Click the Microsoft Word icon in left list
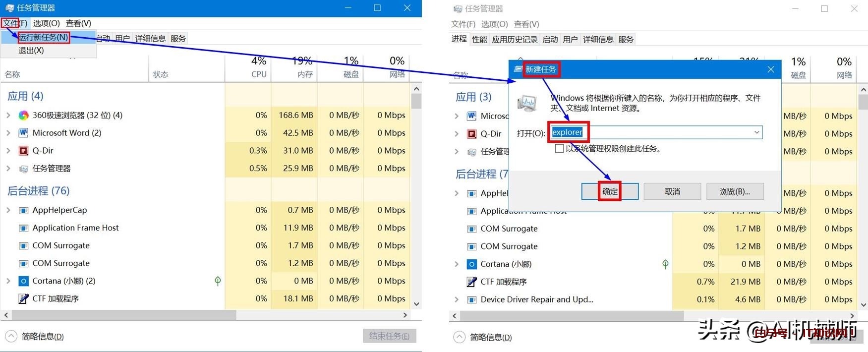The image size is (868, 352). coord(23,133)
